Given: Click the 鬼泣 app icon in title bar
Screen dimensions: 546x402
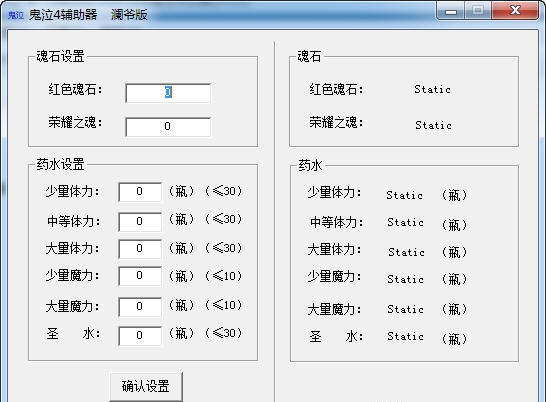Looking at the screenshot, I should point(16,15).
